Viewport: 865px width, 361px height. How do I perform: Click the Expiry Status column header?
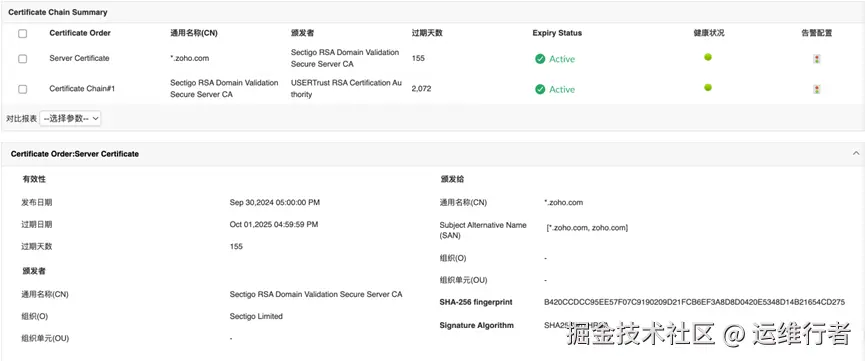(x=557, y=33)
